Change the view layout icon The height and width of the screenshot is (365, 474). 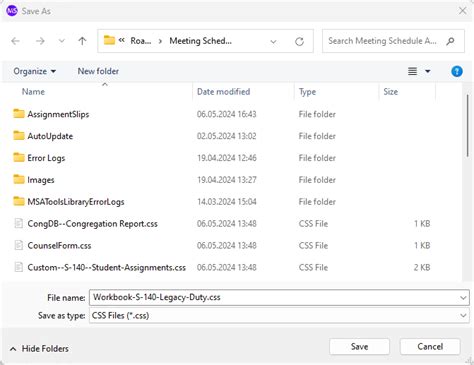412,71
